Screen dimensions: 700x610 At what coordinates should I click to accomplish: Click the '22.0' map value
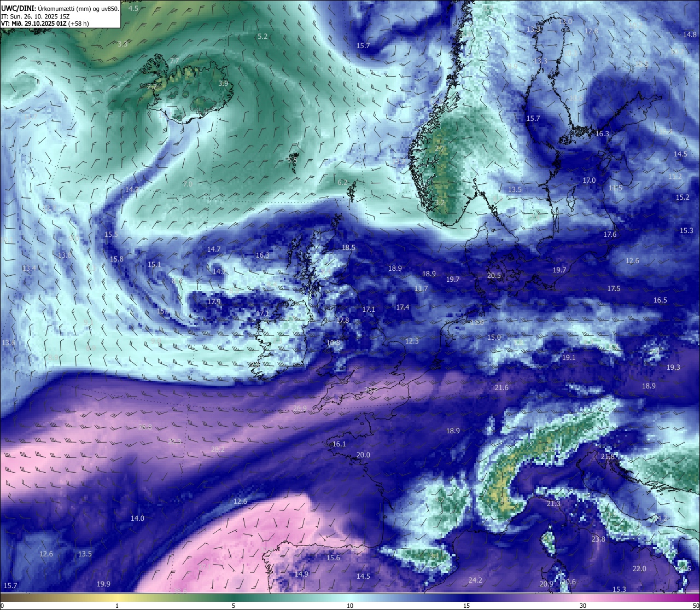coord(639,568)
